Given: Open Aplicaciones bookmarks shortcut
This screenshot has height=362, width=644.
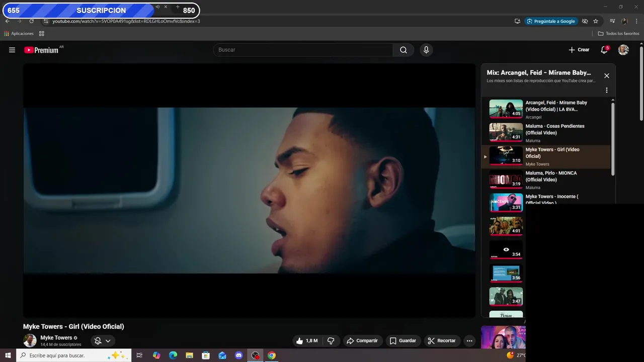Looking at the screenshot, I should point(19,34).
